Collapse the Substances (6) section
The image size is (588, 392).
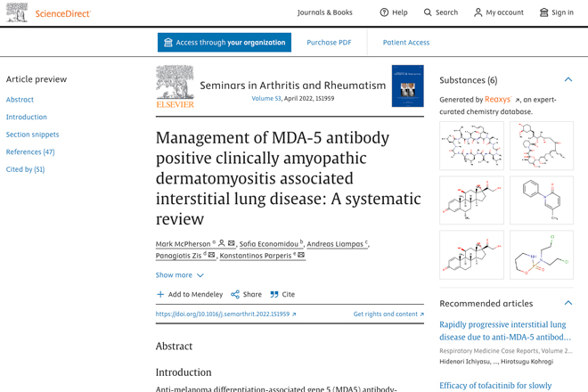(568, 79)
